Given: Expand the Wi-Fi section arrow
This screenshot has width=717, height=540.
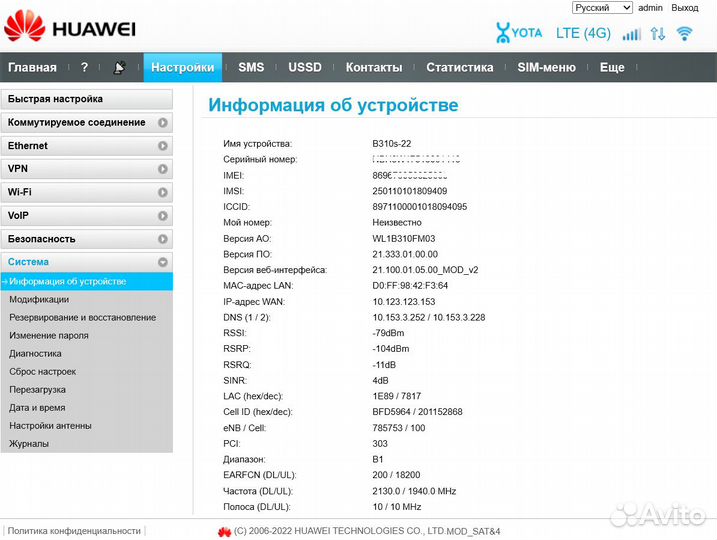Looking at the screenshot, I should point(163,192).
